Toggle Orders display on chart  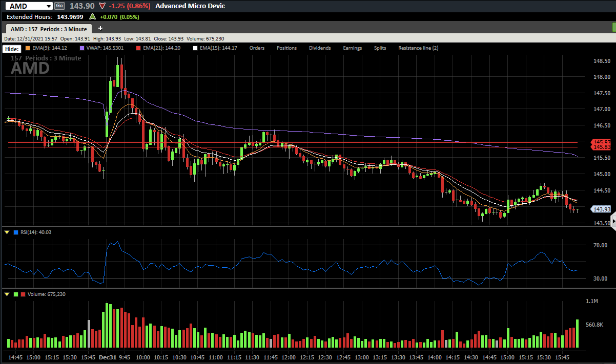tap(257, 48)
